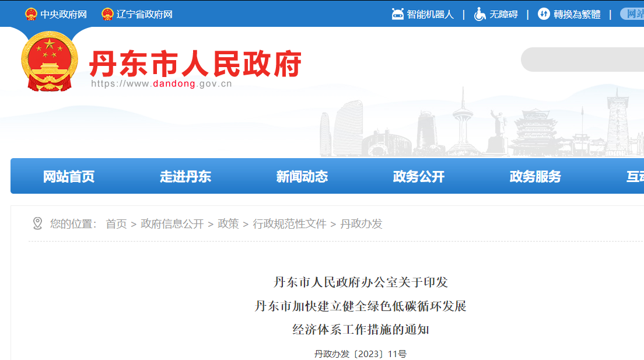Click the 丹东市人民政府 site title

pos(195,63)
